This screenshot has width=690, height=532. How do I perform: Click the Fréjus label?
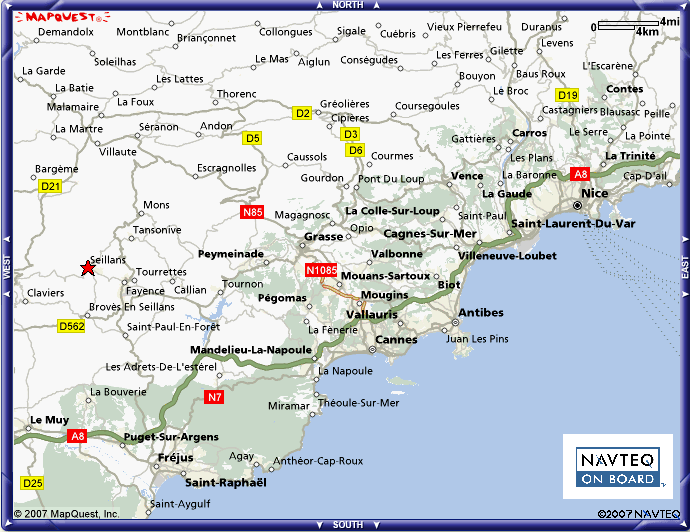point(176,458)
